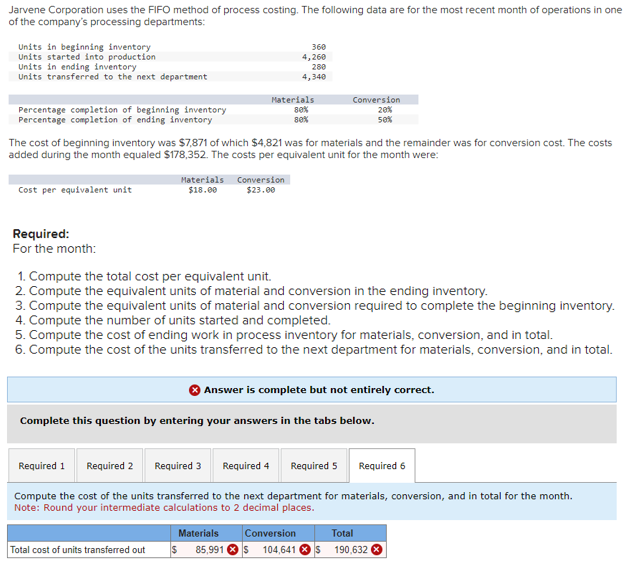
Task: Click the Conversion cost field showing 104,641
Action: 278,550
